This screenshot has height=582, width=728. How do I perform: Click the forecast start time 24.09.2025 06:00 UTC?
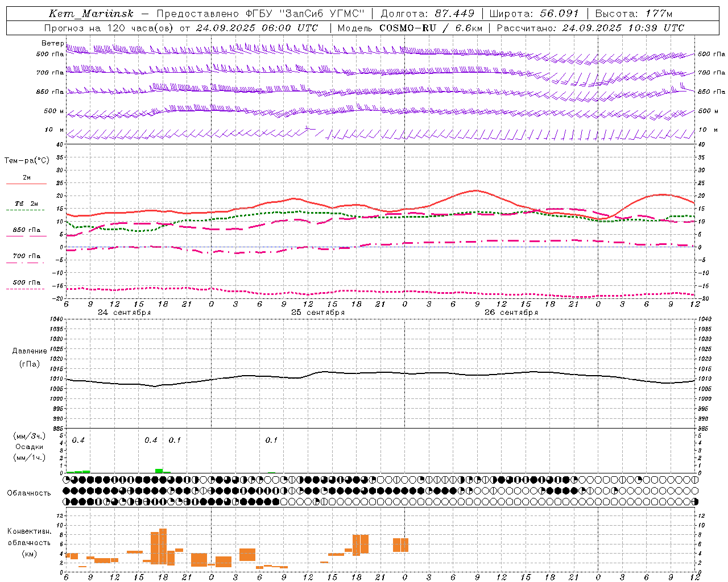[257, 28]
